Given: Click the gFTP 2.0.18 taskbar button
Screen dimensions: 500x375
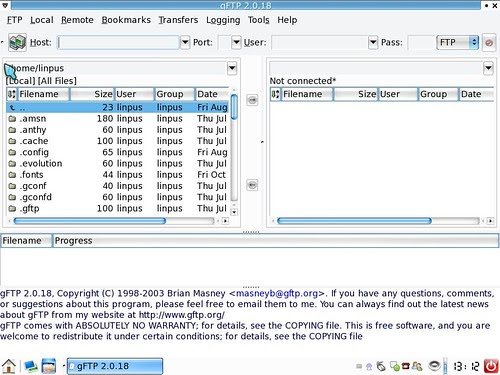Looking at the screenshot, I should [x=115, y=366].
